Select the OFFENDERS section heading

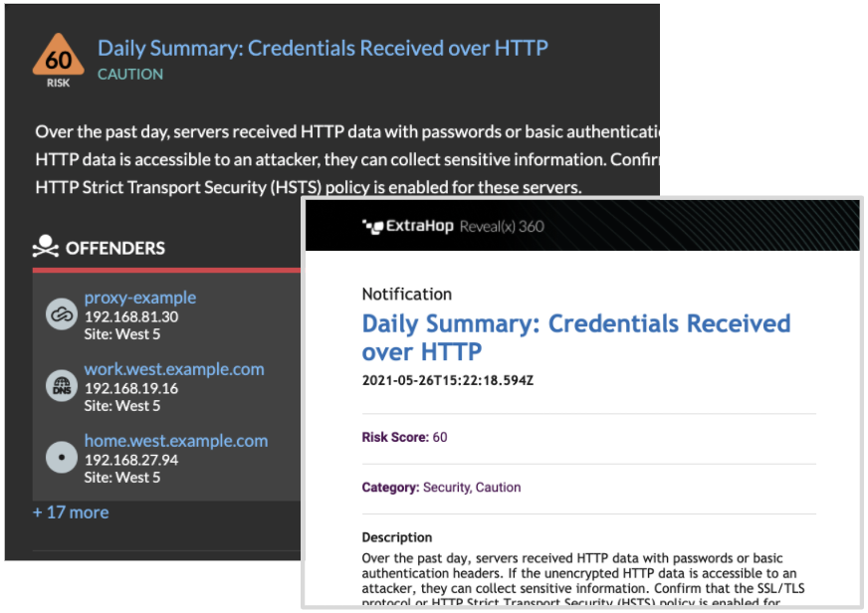[x=115, y=249]
